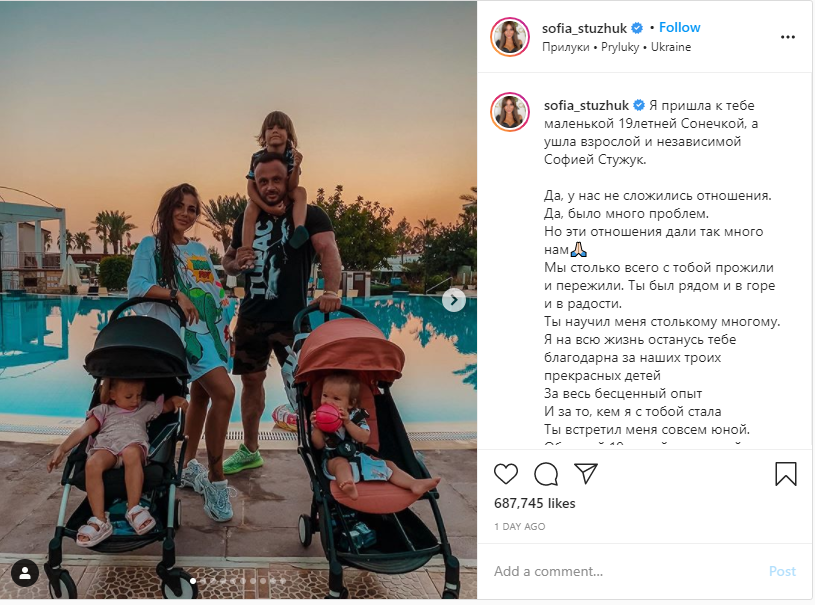Click the caption author's avatar picture
This screenshot has height=605, width=815.
pyautogui.click(x=509, y=112)
